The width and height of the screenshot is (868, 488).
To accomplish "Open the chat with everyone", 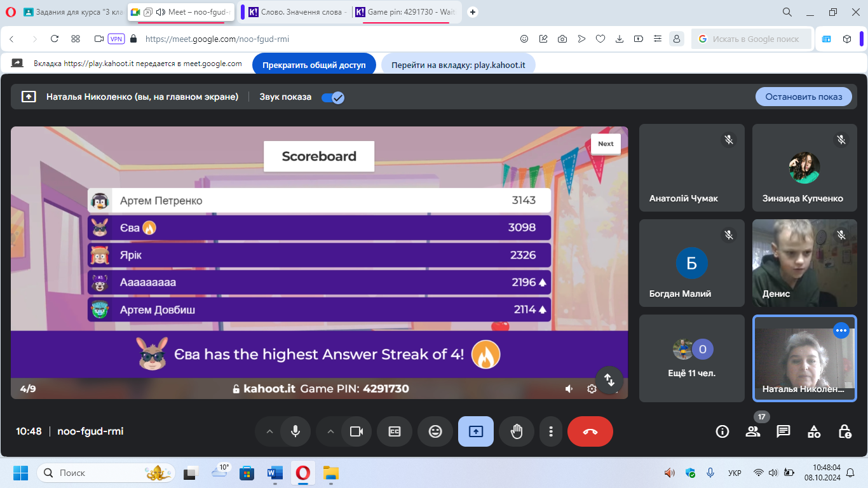I will click(783, 431).
